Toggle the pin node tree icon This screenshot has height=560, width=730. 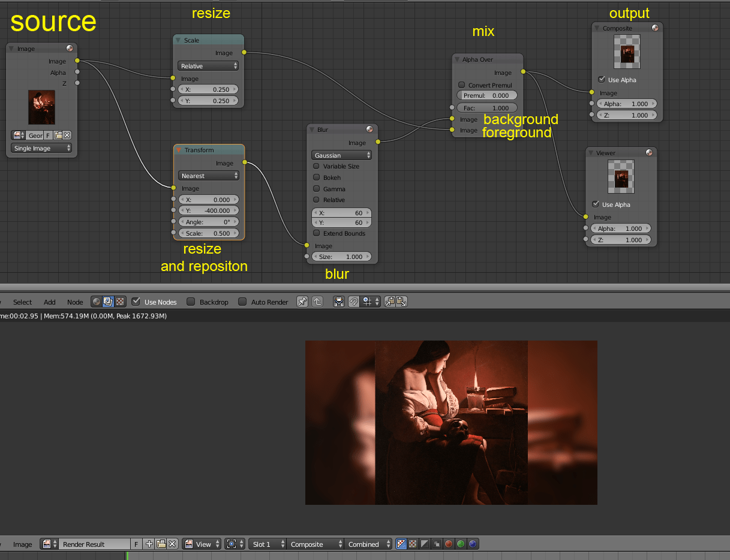pos(302,302)
